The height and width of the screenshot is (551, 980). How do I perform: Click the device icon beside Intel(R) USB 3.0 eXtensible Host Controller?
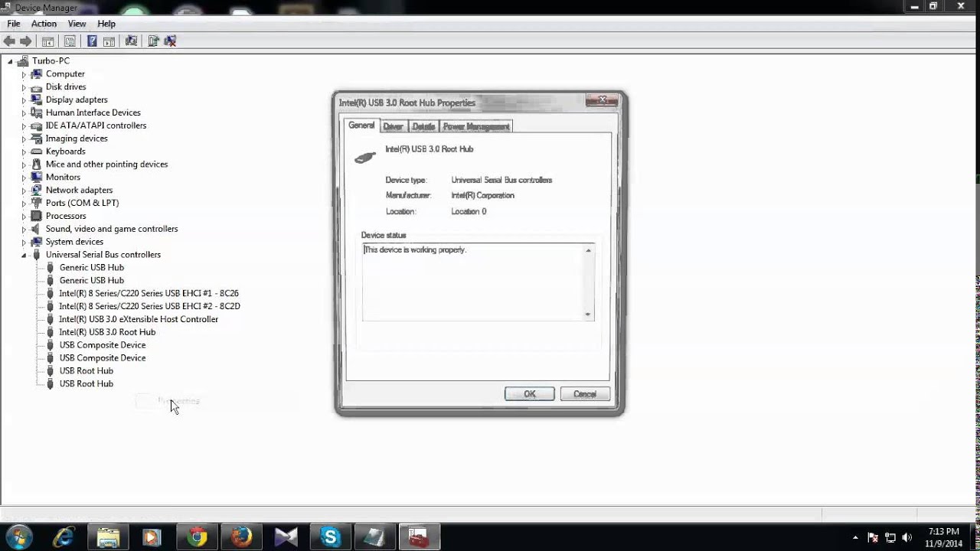[x=51, y=319]
